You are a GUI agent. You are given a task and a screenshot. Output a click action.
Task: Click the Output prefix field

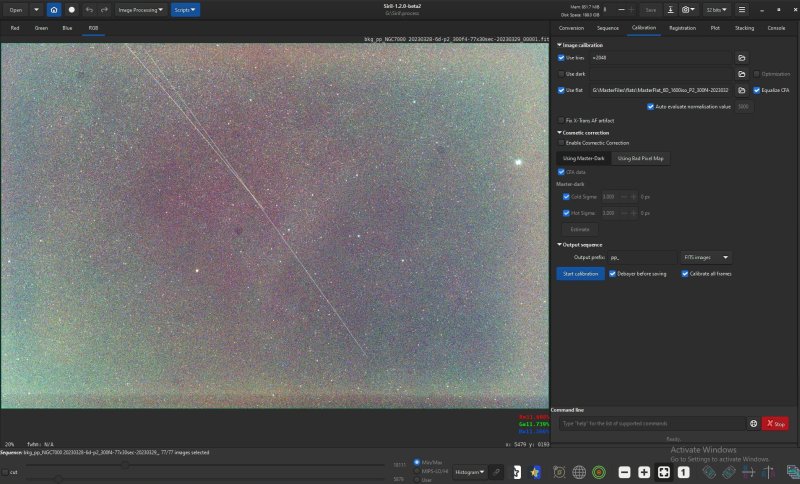[642, 258]
